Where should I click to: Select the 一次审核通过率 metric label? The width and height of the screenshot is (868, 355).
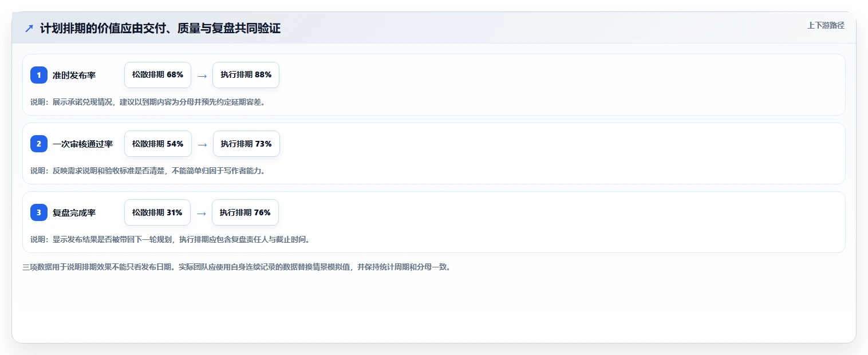pos(83,144)
